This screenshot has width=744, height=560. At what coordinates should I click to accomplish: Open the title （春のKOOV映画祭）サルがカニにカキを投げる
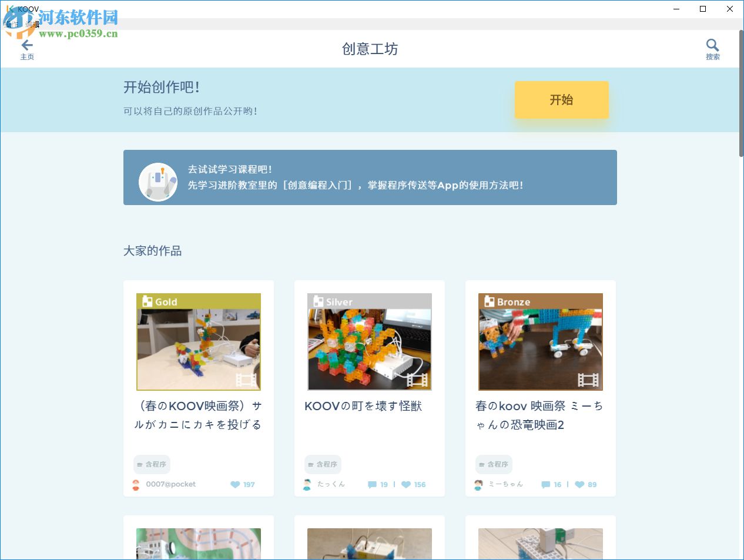(199, 415)
